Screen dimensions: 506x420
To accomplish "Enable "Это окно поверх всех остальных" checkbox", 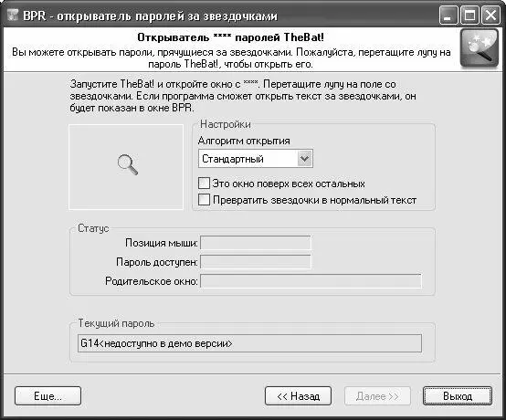I will coord(204,184).
